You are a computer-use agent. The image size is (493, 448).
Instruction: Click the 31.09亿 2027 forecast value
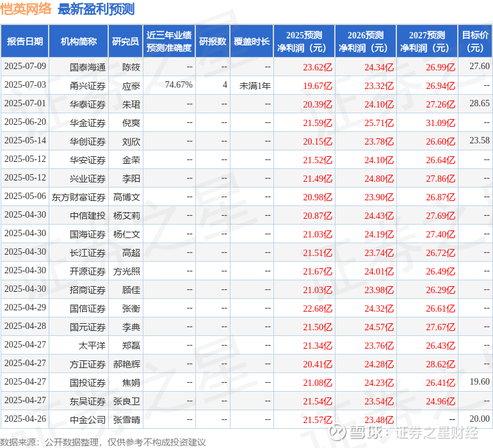(x=440, y=123)
